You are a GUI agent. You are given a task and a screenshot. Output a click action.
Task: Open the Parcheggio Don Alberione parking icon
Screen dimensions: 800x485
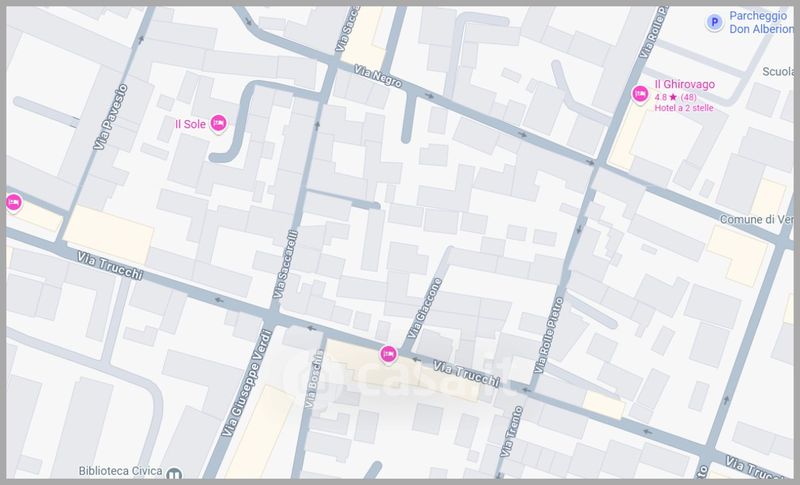713,21
